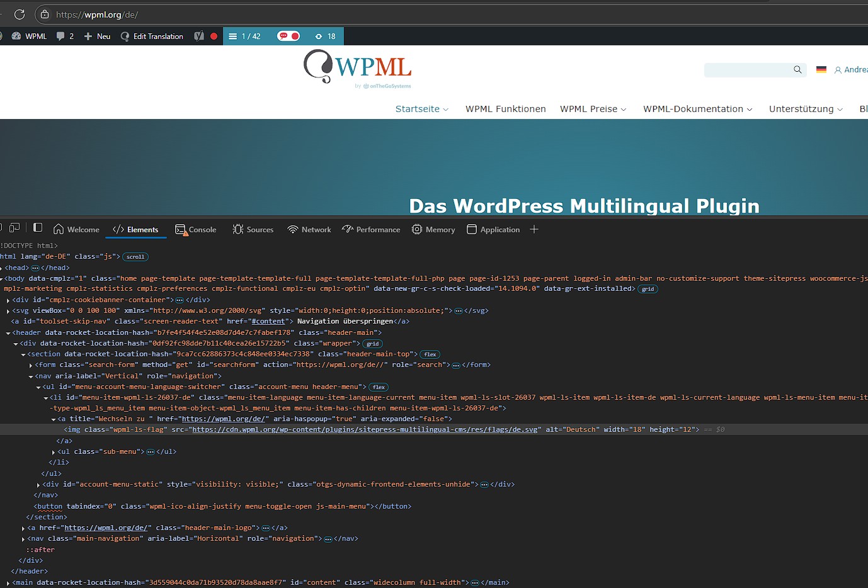Switch to the Elements tab

pos(135,230)
